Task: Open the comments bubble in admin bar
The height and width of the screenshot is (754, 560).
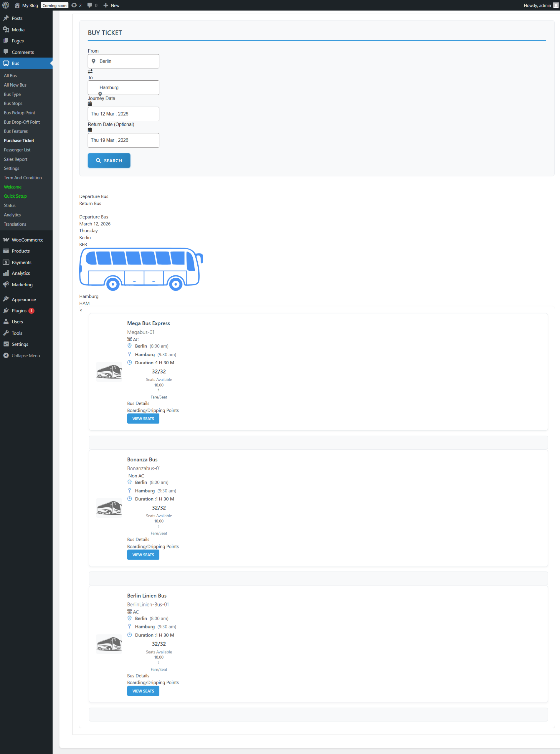Action: click(x=90, y=5)
